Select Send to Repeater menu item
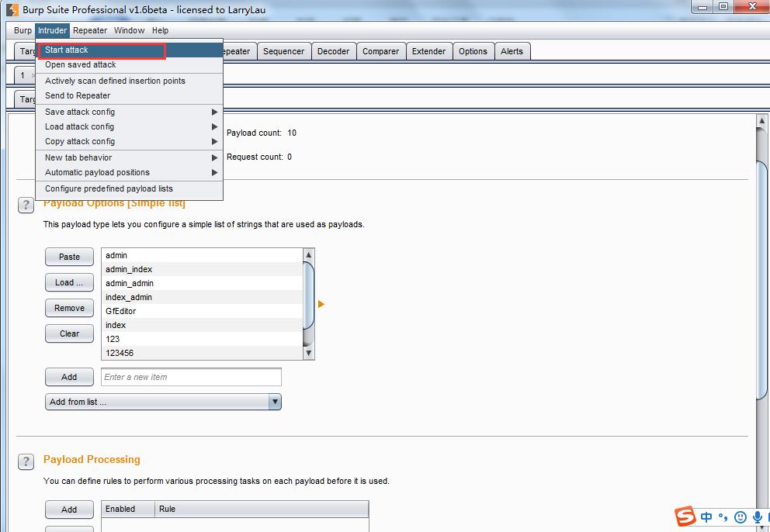The height and width of the screenshot is (532, 770). (129, 95)
